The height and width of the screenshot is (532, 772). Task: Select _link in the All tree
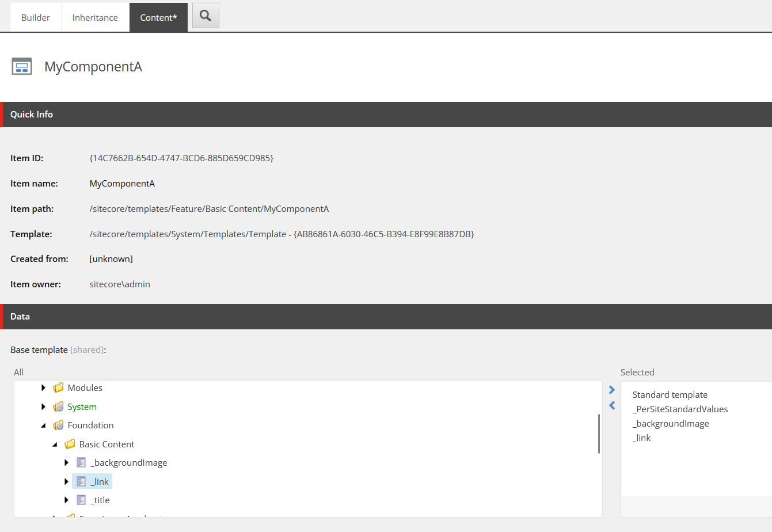tap(100, 481)
